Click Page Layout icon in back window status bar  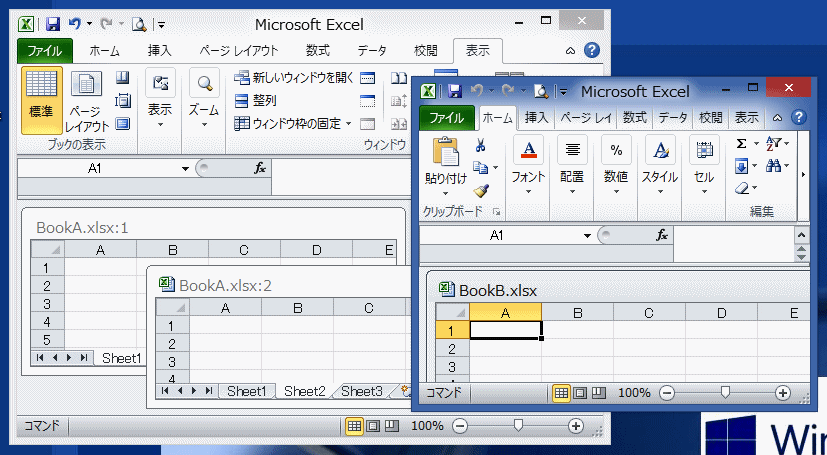373,425
